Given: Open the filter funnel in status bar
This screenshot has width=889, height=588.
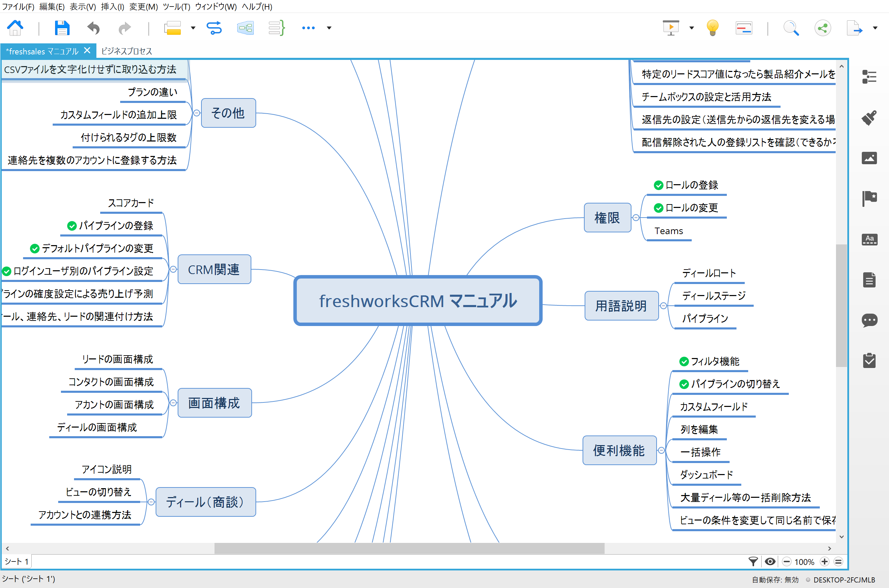Looking at the screenshot, I should point(753,561).
